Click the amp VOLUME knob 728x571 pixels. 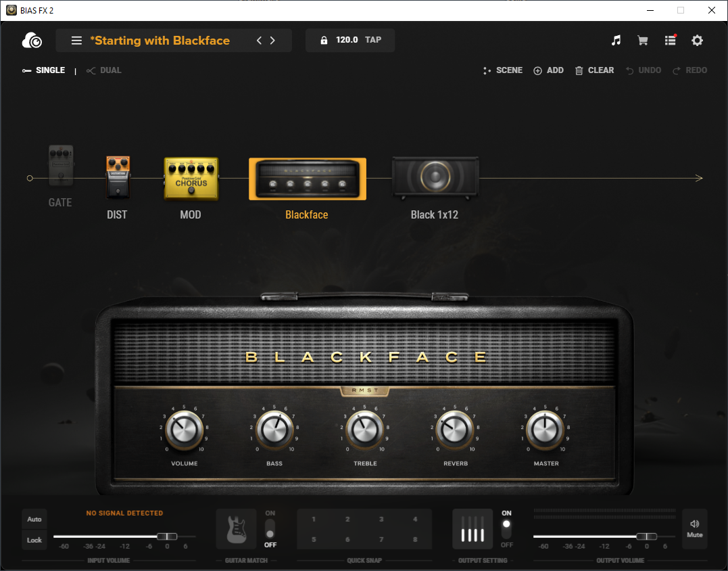(x=185, y=430)
